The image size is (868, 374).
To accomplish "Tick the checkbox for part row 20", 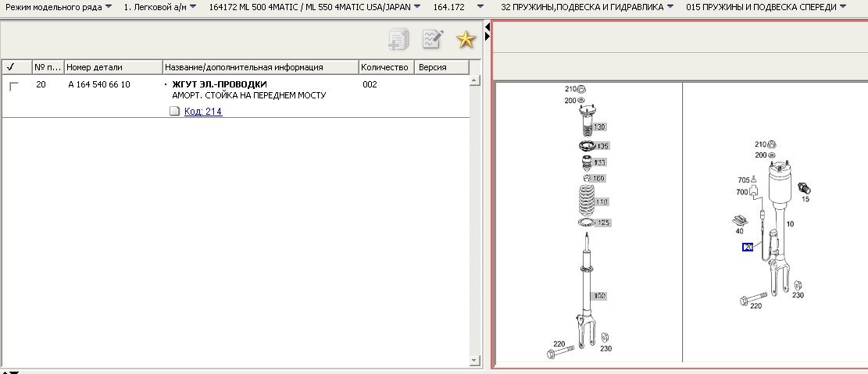I will (x=13, y=86).
